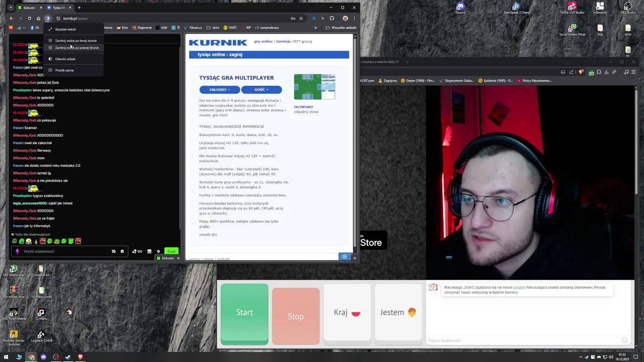The width and height of the screenshot is (644, 362).
Task: Open the Rockstar Games Launcher shortcut
Action: pyautogui.click(x=14, y=338)
